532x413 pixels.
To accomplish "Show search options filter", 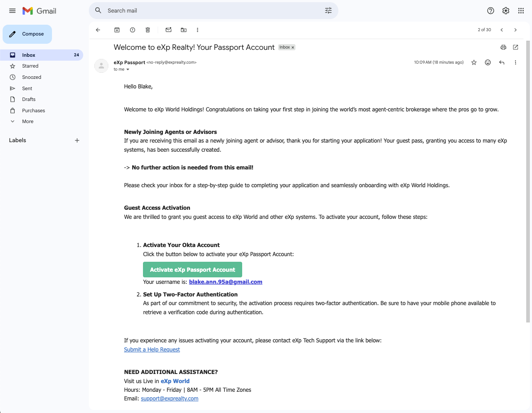I will (328, 11).
